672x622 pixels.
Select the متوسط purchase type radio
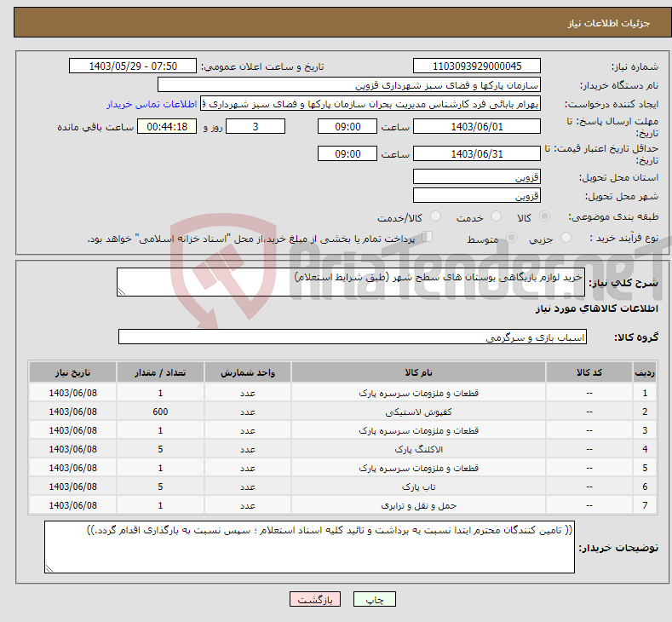(x=511, y=238)
